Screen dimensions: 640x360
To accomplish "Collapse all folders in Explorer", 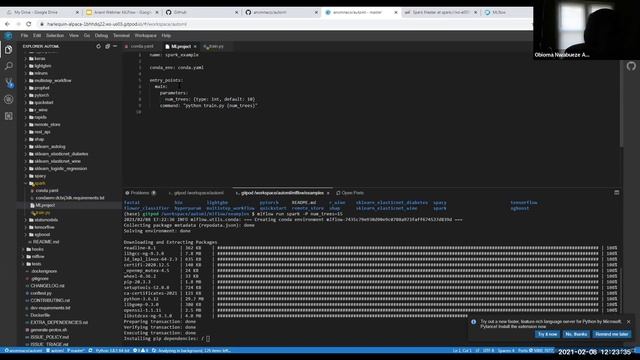I will click(107, 47).
